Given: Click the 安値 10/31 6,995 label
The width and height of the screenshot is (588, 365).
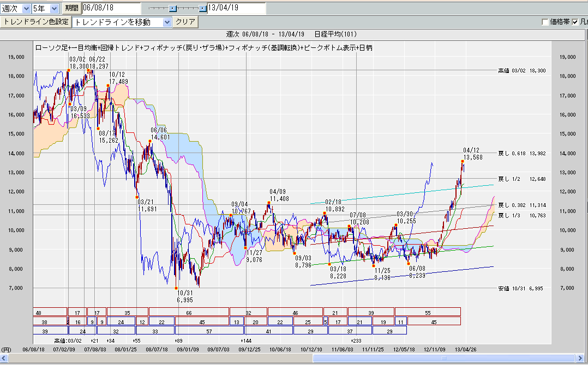Looking at the screenshot, I should click(x=520, y=288).
